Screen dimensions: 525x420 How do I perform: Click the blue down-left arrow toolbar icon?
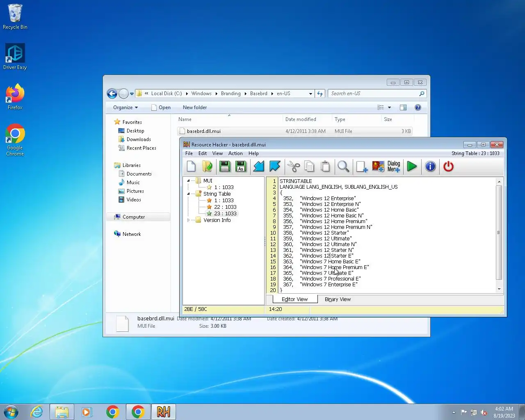click(259, 167)
